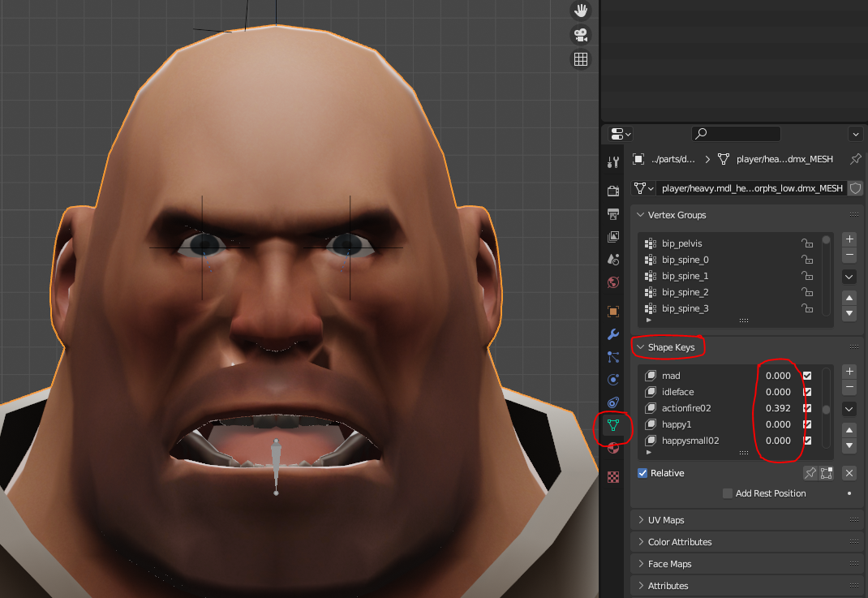This screenshot has width=868, height=598.
Task: Open the Object Data mesh tab
Action: click(612, 425)
